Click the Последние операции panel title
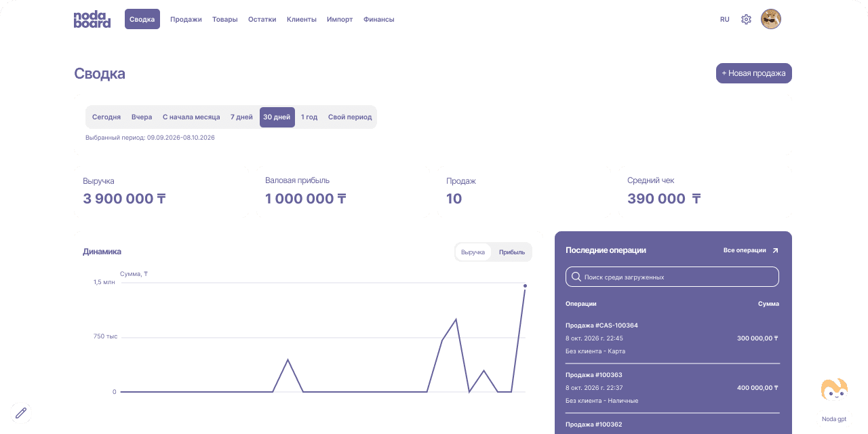This screenshot has height=434, width=868. point(606,250)
